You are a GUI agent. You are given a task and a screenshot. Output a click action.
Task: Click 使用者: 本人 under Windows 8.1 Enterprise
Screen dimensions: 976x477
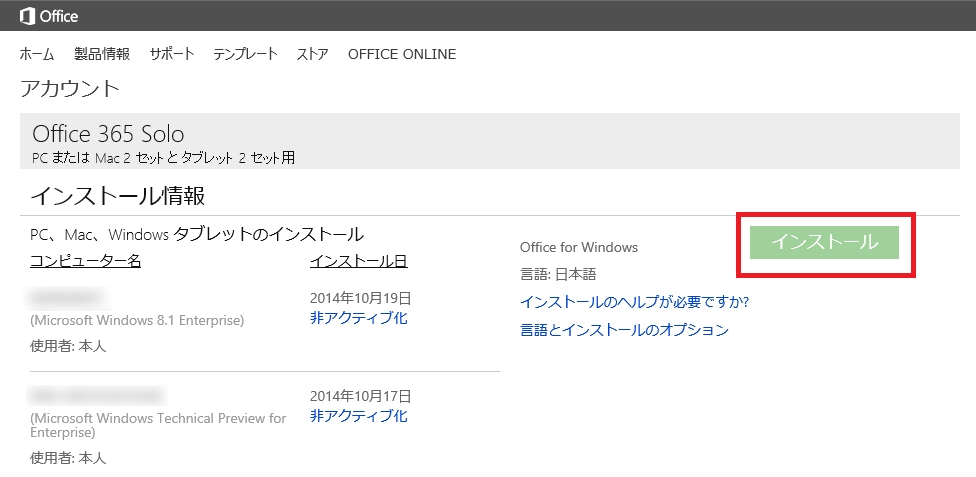pos(68,346)
